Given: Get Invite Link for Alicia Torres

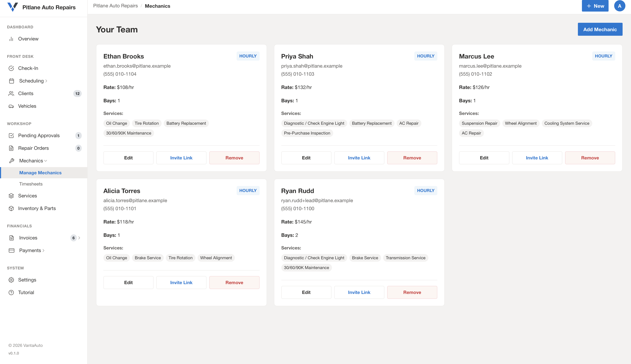Looking at the screenshot, I should [x=181, y=283].
